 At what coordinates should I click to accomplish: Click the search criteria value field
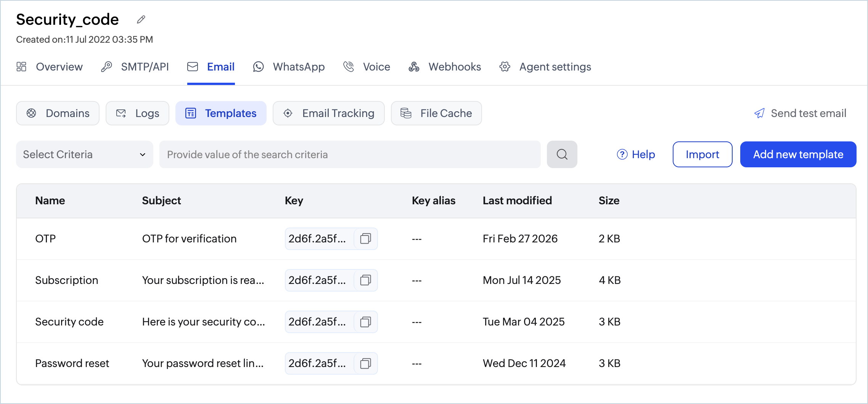(x=350, y=154)
